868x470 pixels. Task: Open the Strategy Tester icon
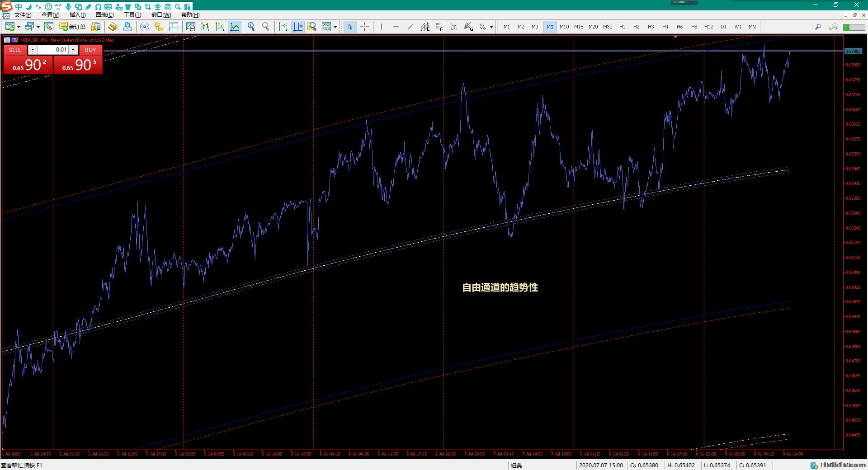point(191,27)
